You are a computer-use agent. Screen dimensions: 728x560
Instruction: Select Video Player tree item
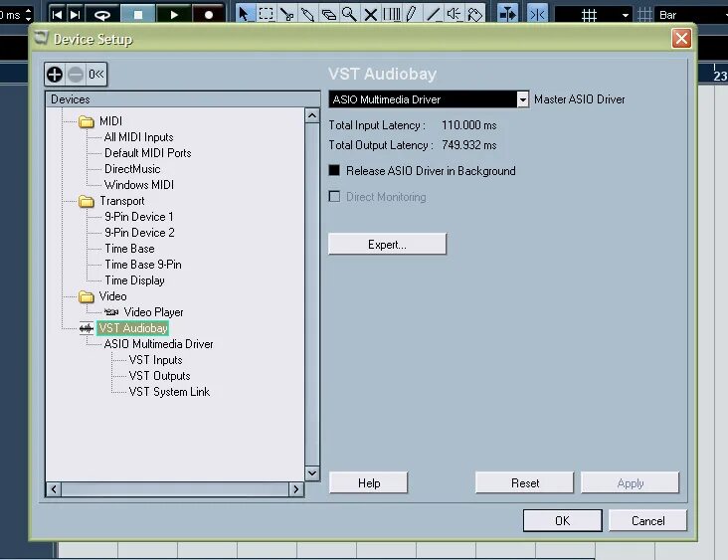pos(154,312)
